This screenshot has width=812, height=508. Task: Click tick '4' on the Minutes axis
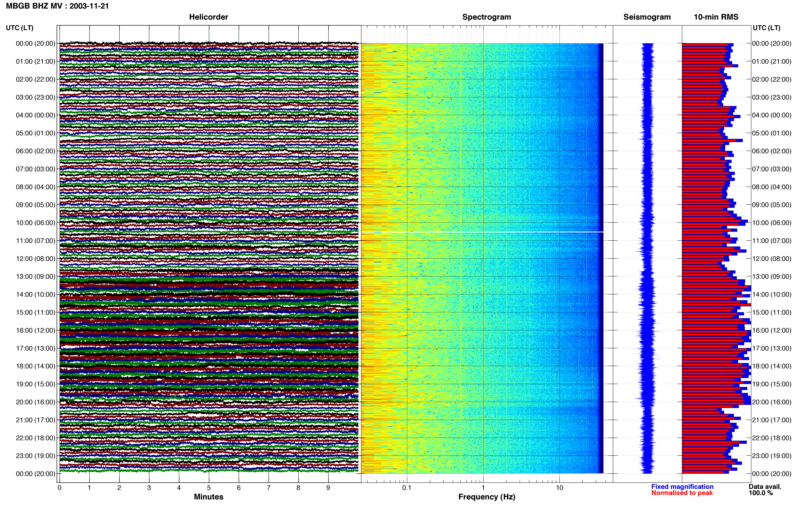(x=179, y=488)
